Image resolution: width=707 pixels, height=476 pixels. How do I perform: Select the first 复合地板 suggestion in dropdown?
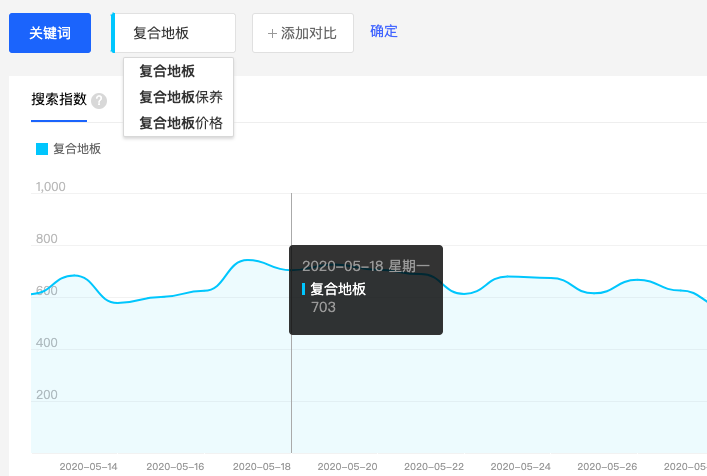(x=167, y=71)
